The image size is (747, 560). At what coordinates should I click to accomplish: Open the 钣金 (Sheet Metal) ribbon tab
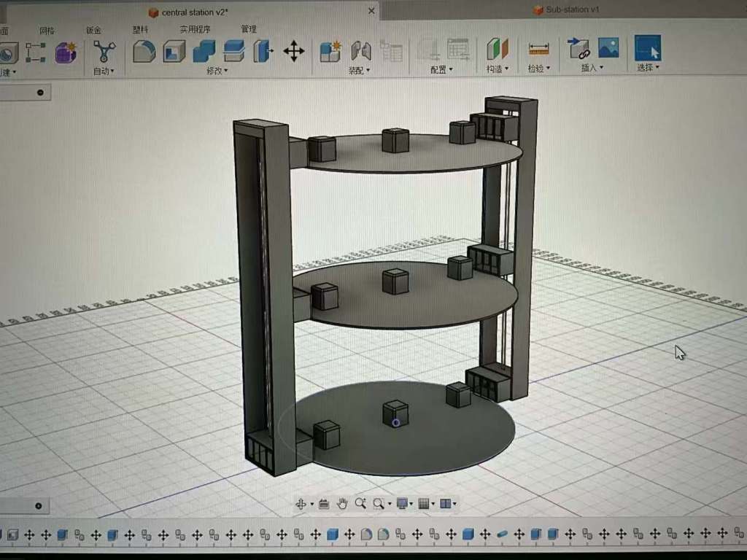93,30
